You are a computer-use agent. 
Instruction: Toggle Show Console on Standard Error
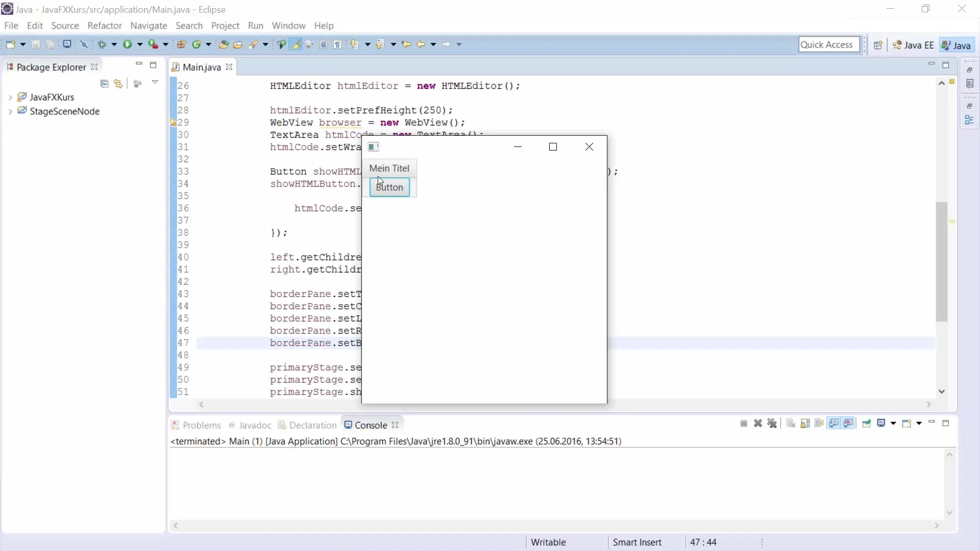click(x=848, y=423)
